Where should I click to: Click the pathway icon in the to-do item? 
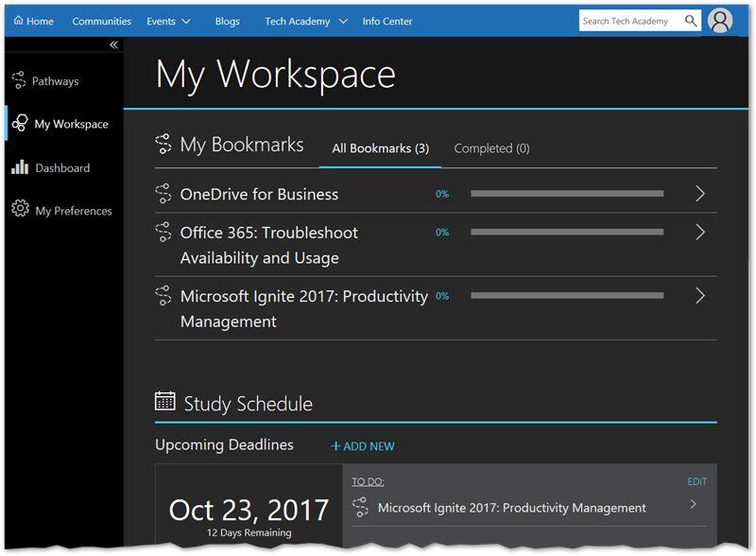pos(360,508)
